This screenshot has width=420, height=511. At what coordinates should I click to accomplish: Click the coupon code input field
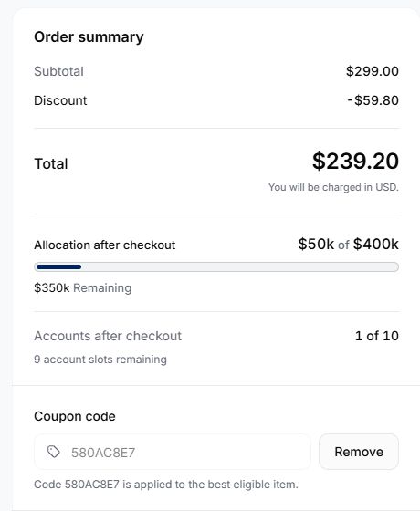(173, 452)
